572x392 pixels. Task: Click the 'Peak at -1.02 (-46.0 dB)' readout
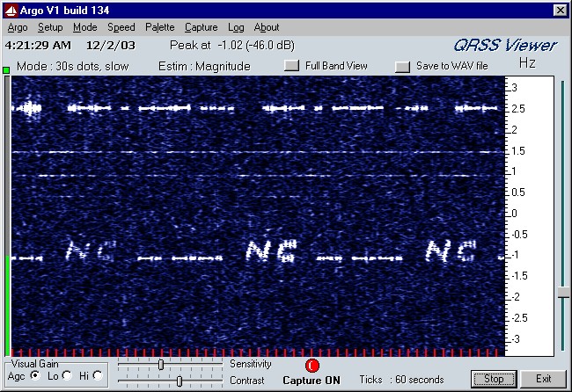pyautogui.click(x=232, y=46)
